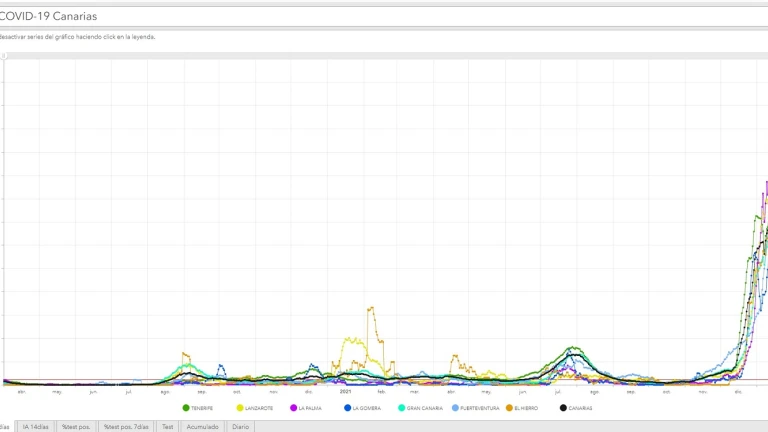Click the black Canarias legend marker
The image size is (768, 432).
(x=564, y=408)
